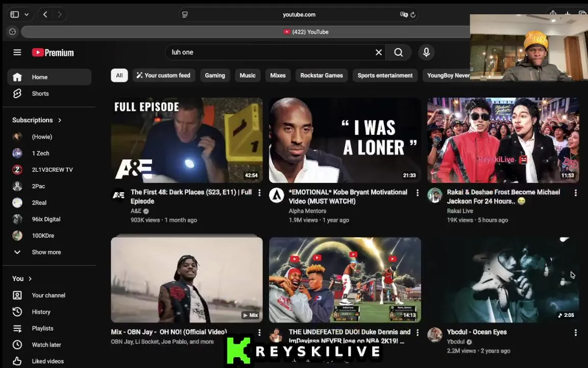
Task: Click the youtube.com address field
Action: coord(299,15)
